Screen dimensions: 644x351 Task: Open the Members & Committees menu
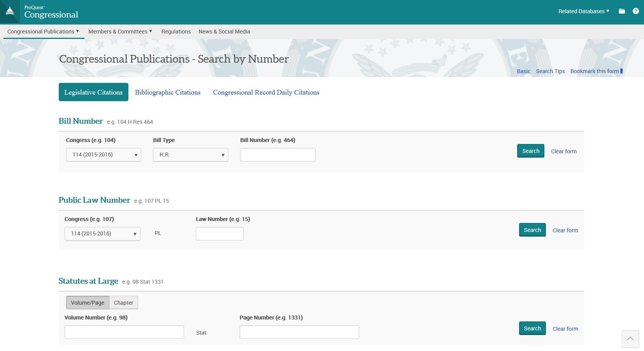click(x=120, y=32)
